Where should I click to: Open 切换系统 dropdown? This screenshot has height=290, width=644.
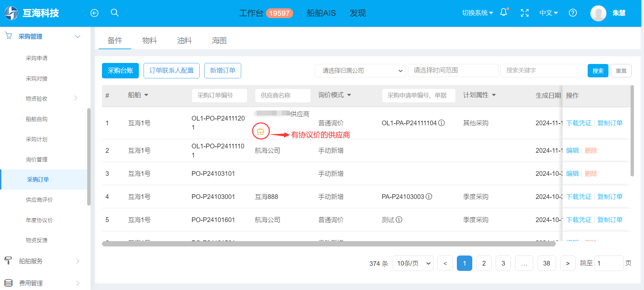tap(477, 13)
